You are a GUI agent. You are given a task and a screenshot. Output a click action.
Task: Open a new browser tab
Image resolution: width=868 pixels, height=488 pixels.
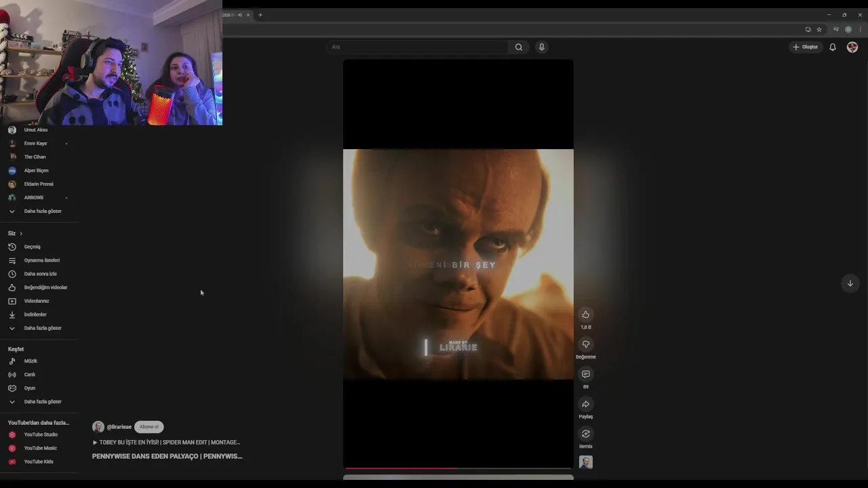pyautogui.click(x=260, y=15)
